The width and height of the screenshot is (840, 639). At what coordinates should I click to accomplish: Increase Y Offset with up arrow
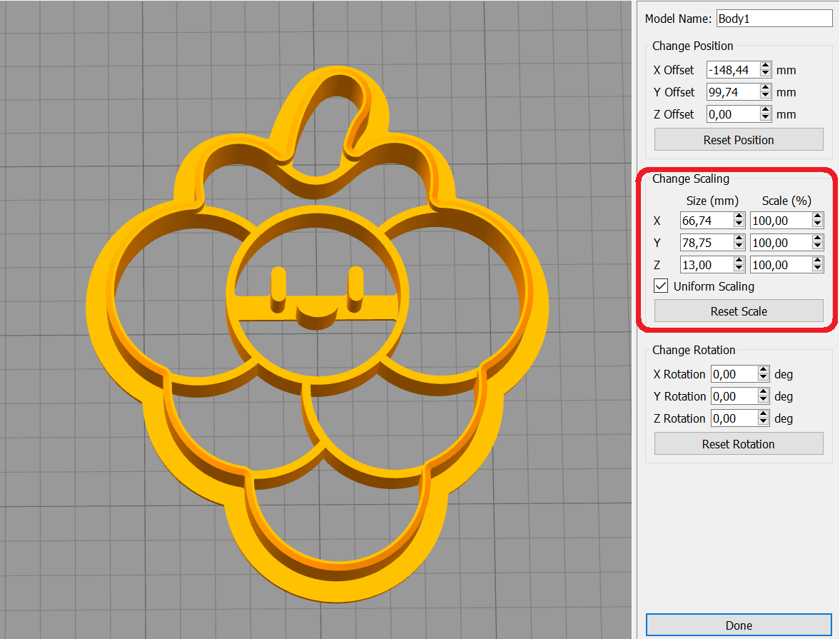[766, 88]
